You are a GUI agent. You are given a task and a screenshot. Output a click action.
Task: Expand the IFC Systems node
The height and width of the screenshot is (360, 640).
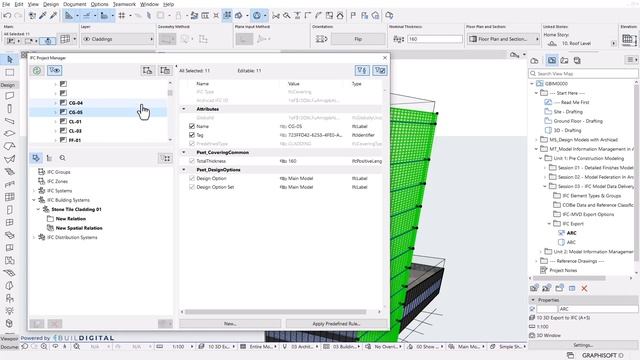click(34, 191)
